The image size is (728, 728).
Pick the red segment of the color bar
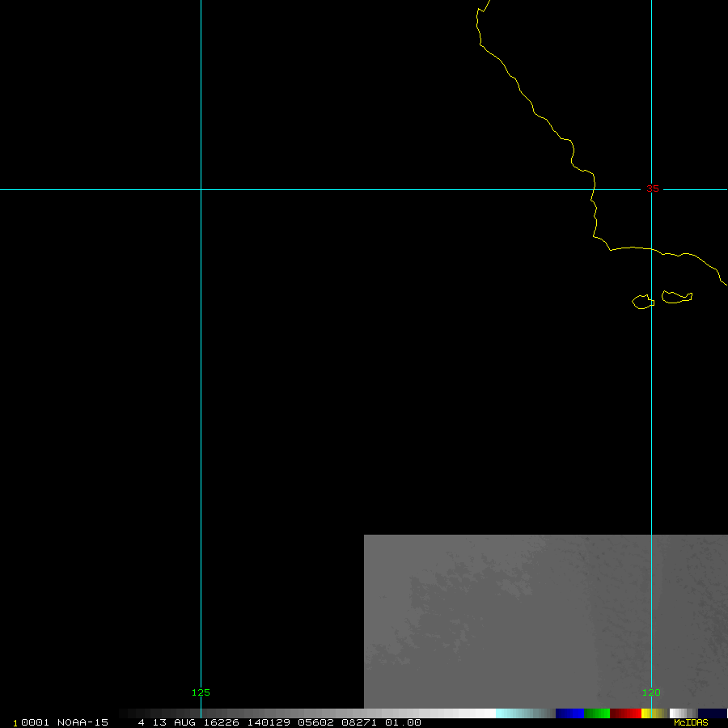tap(625, 713)
